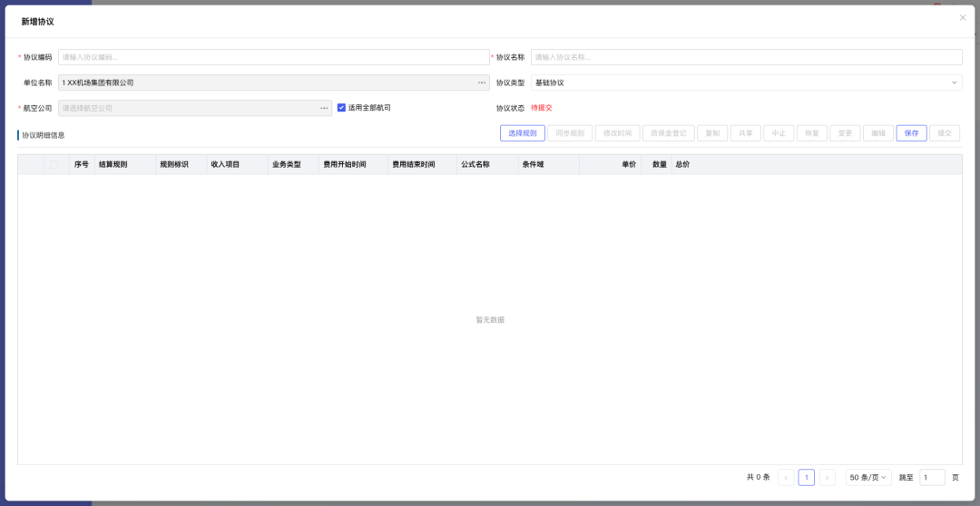The height and width of the screenshot is (506, 980).
Task: Focus the 协议名称 input field
Action: click(746, 57)
